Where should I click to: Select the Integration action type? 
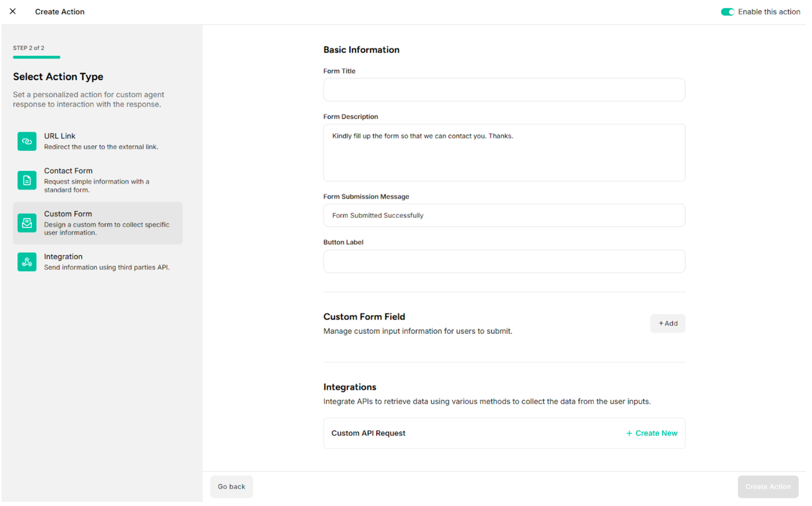point(97,261)
